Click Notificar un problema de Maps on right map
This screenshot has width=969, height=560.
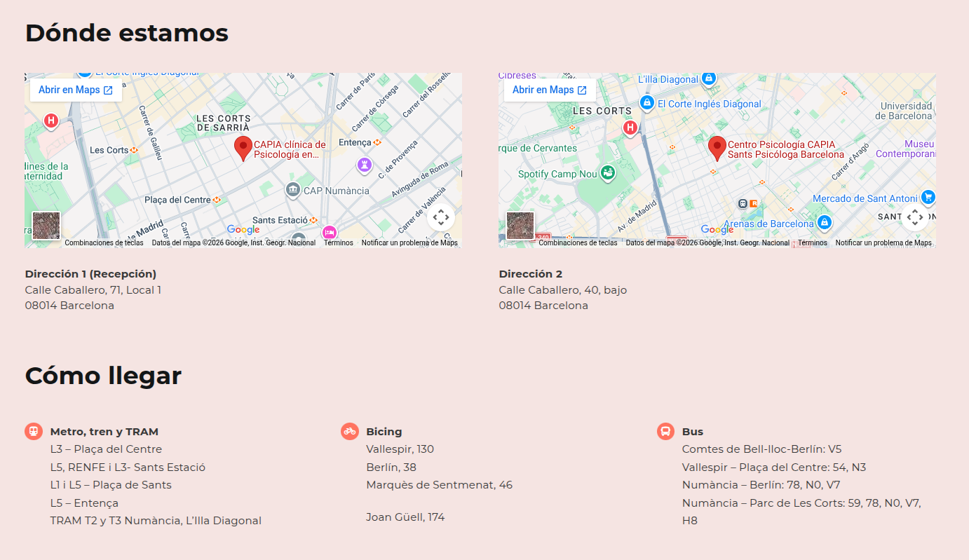[x=883, y=243]
